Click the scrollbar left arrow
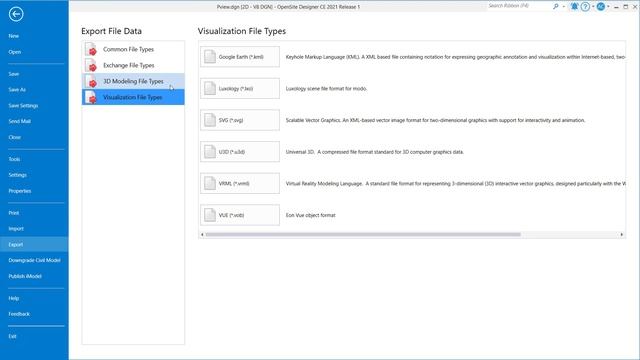The image size is (640, 360). click(x=202, y=235)
